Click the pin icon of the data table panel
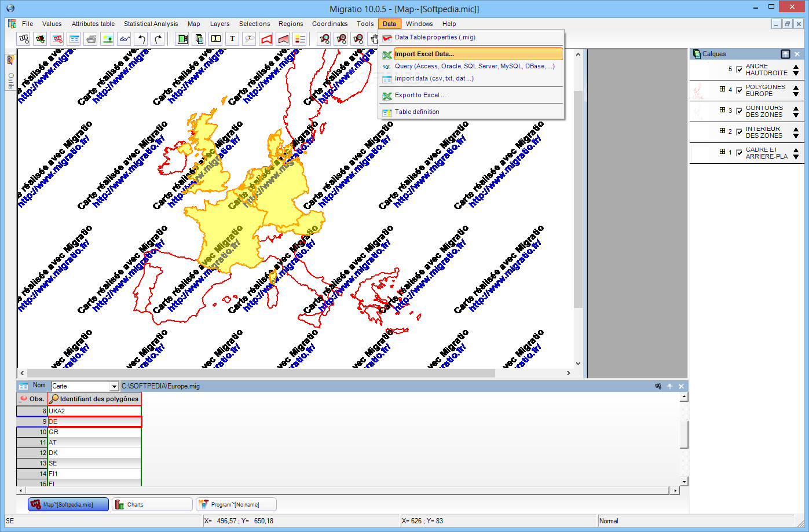The height and width of the screenshot is (532, 809). pos(670,386)
